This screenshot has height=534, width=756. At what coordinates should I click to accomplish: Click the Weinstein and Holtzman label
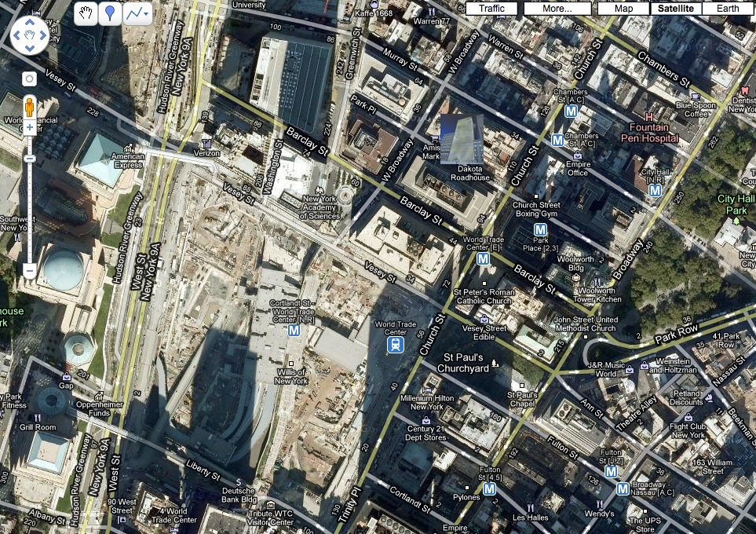click(673, 365)
